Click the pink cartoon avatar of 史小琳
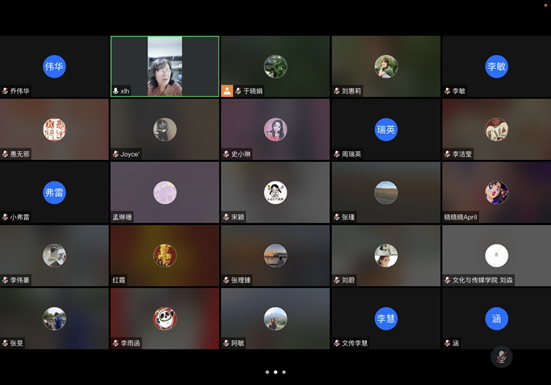The image size is (551, 385). 276,129
